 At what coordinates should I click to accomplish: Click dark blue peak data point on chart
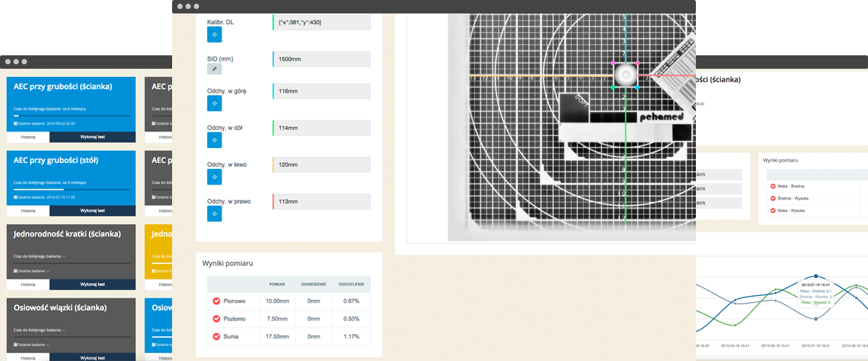(816, 277)
